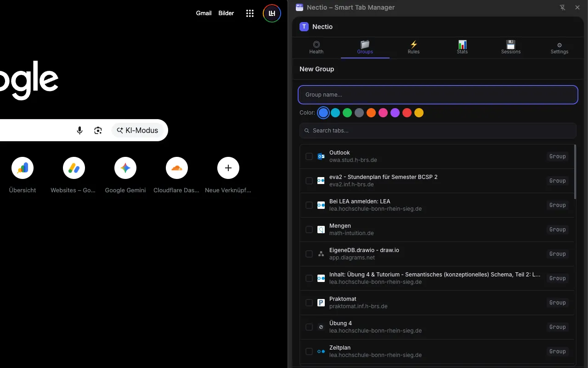Click the Bei LEA anmelden favicon
This screenshot has width=588, height=368.
(x=321, y=205)
